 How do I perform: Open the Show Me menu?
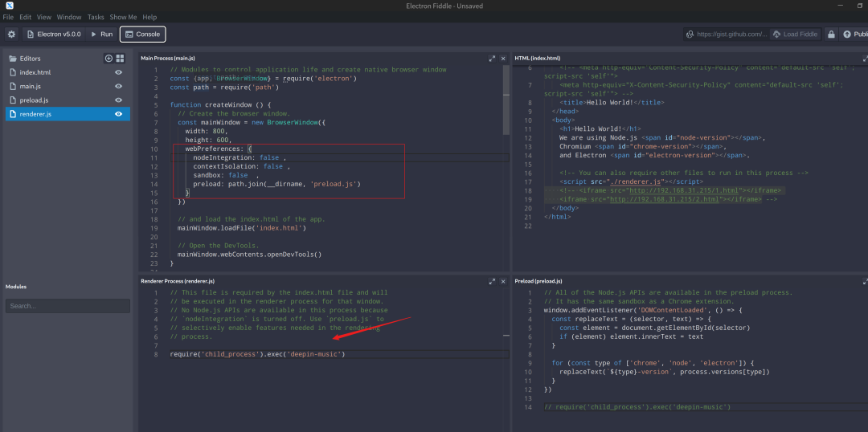[x=123, y=17]
